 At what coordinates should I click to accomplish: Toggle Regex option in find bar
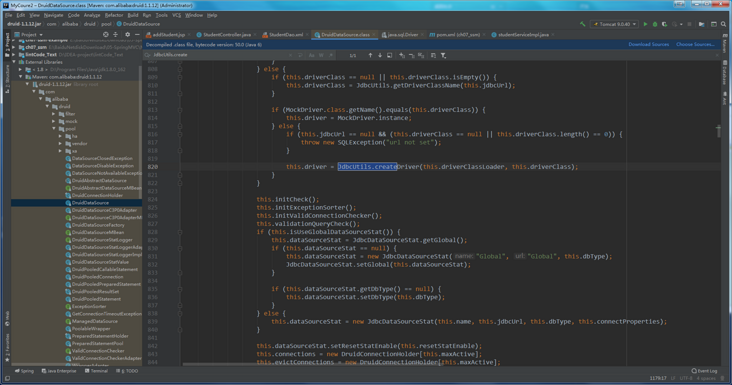pos(331,55)
